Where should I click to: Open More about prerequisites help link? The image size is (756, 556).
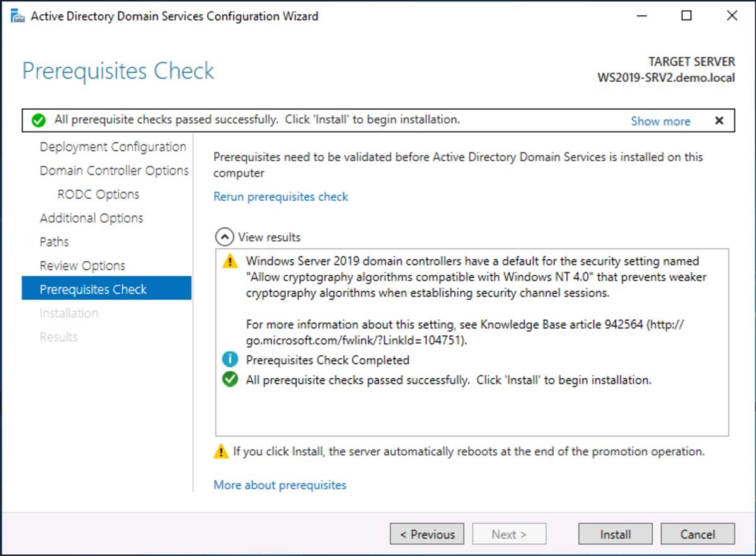280,485
